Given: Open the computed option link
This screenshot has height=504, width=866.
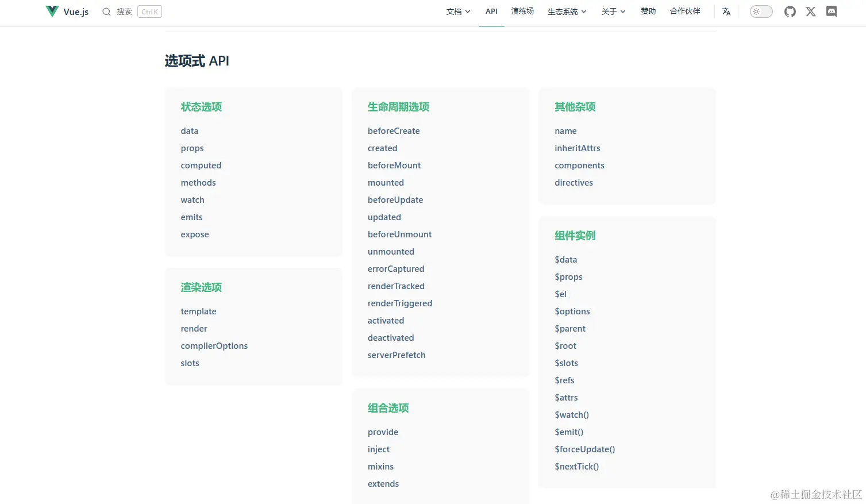Looking at the screenshot, I should coord(201,166).
